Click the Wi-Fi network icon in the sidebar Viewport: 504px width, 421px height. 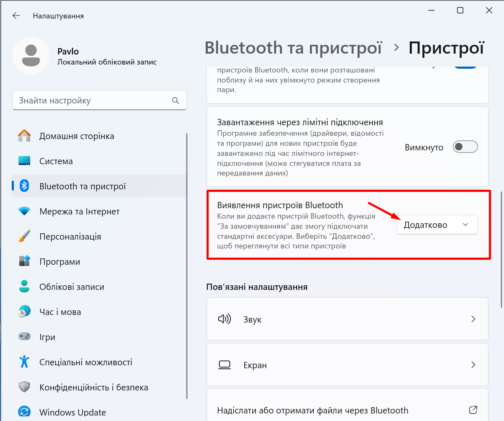pos(24,212)
